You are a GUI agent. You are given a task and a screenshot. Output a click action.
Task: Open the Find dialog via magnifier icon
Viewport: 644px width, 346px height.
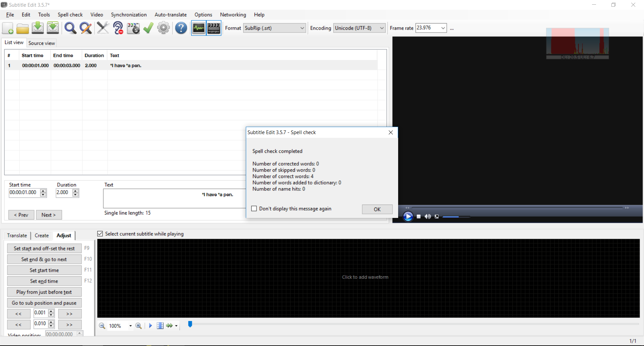[x=70, y=28]
